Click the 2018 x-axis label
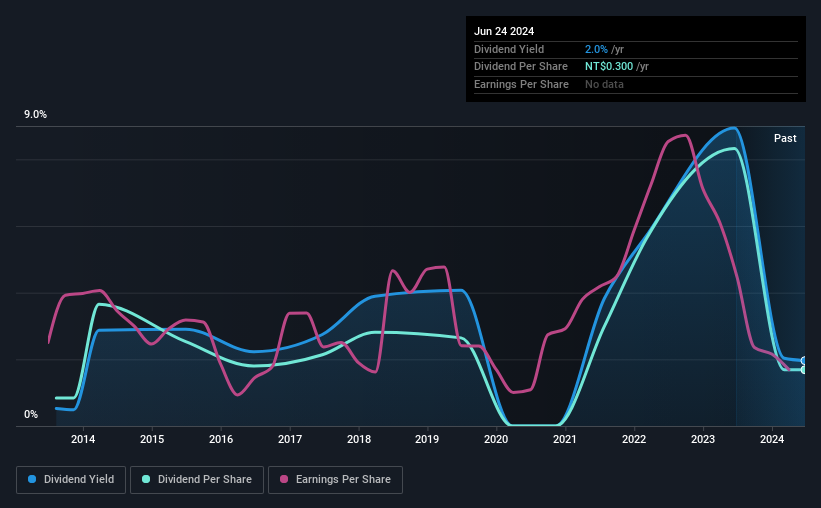The image size is (821, 508). click(359, 439)
